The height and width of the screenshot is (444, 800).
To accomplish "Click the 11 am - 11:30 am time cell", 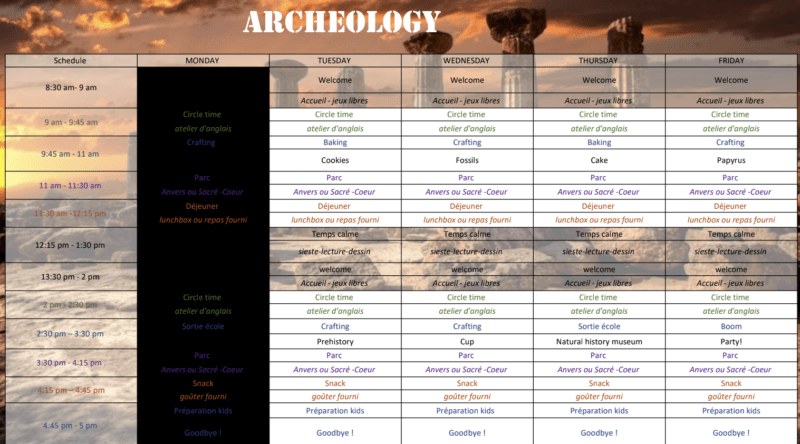I will tap(71, 185).
